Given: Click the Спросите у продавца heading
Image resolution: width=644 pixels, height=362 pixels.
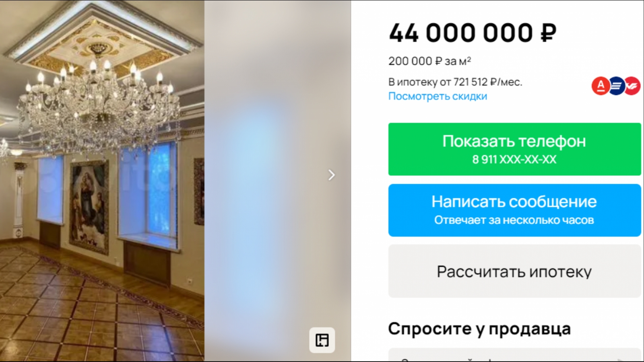Looking at the screenshot, I should click(x=479, y=329).
